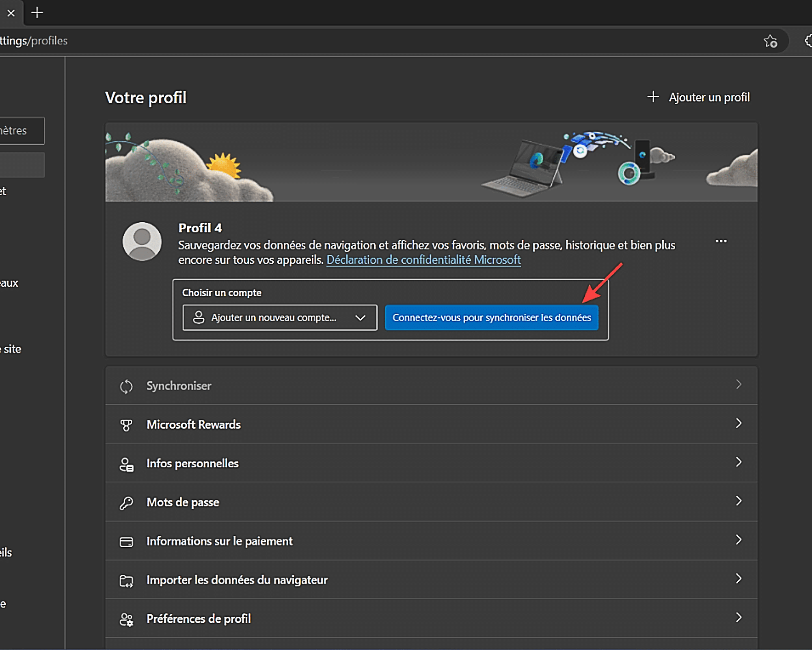This screenshot has height=650, width=812.
Task: Expand the Synchroniser chevron
Action: pyautogui.click(x=739, y=384)
